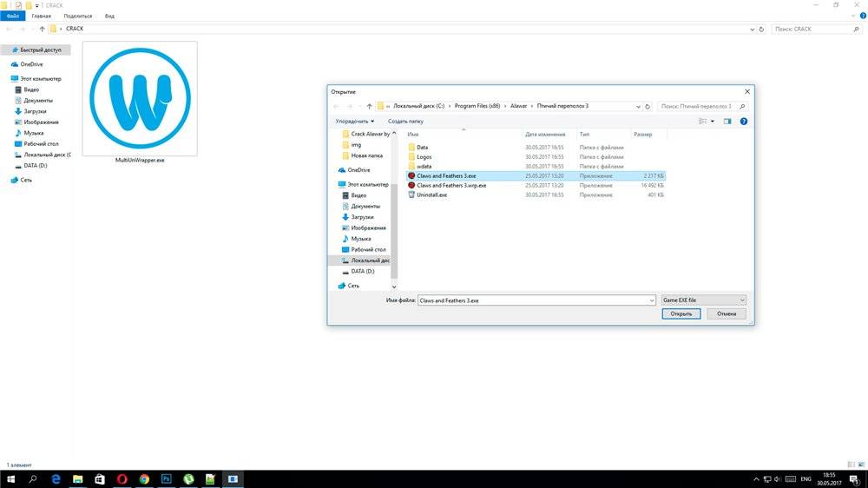868x488 pixels.
Task: Click Alawar in dialog breadcrumb
Action: click(x=519, y=106)
